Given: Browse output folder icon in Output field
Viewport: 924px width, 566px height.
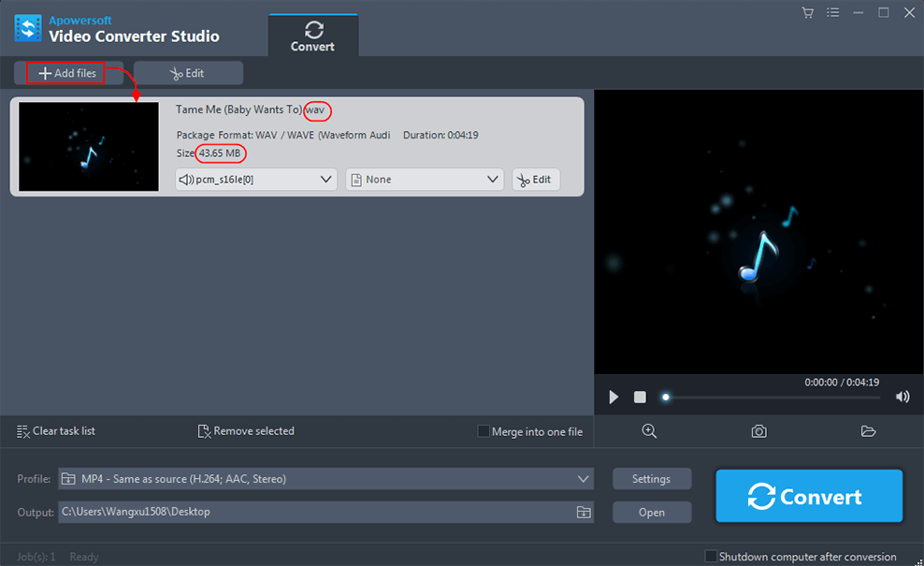Looking at the screenshot, I should [x=584, y=512].
